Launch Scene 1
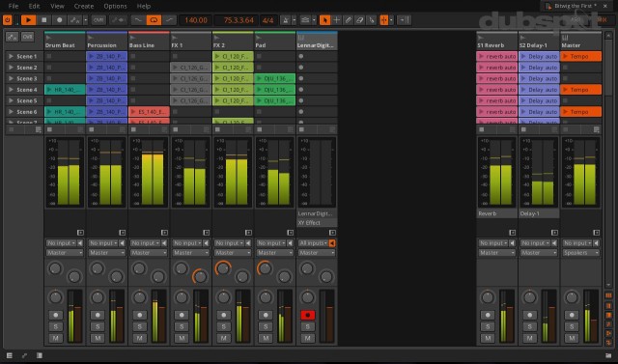 coord(11,56)
